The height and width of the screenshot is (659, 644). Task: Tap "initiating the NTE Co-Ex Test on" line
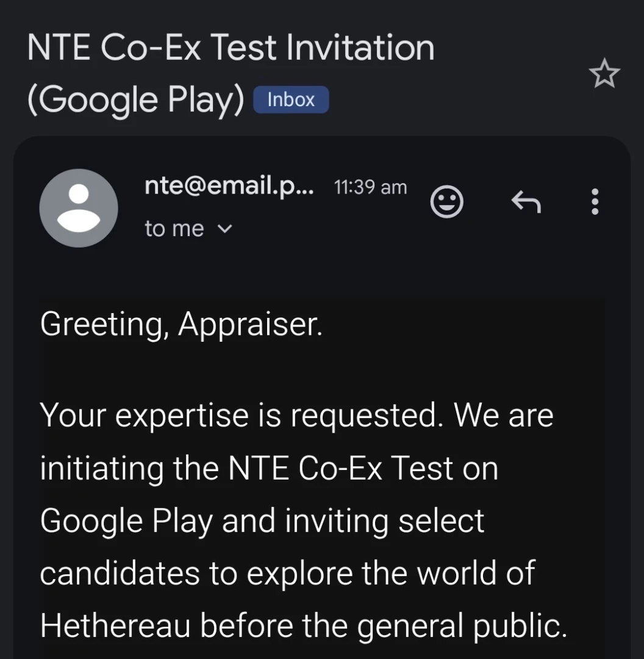point(269,468)
